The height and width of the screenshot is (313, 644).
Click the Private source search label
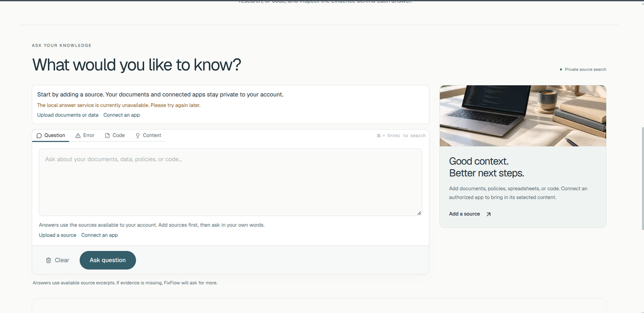point(585,70)
